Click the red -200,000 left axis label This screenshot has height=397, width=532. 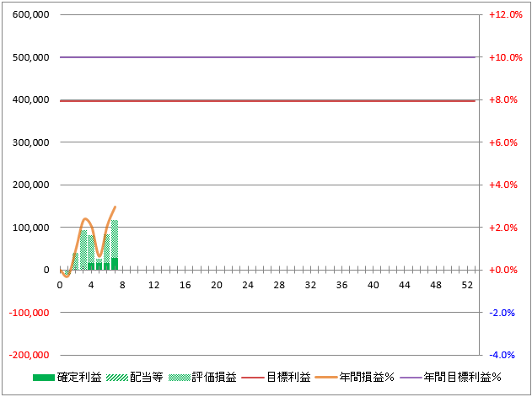coord(29,355)
